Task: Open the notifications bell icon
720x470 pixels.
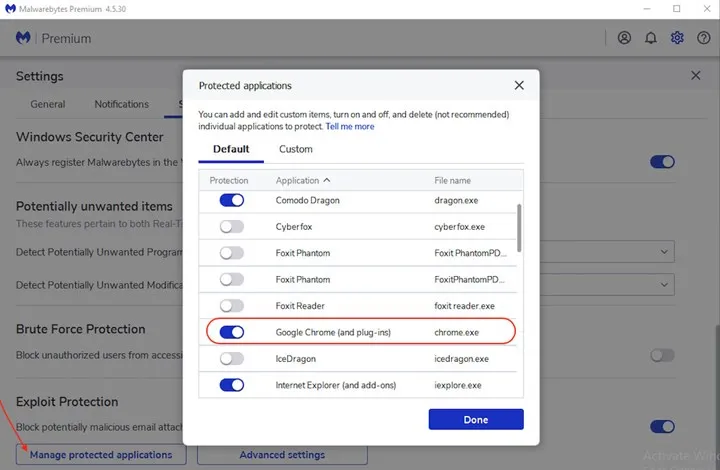Action: (x=651, y=38)
